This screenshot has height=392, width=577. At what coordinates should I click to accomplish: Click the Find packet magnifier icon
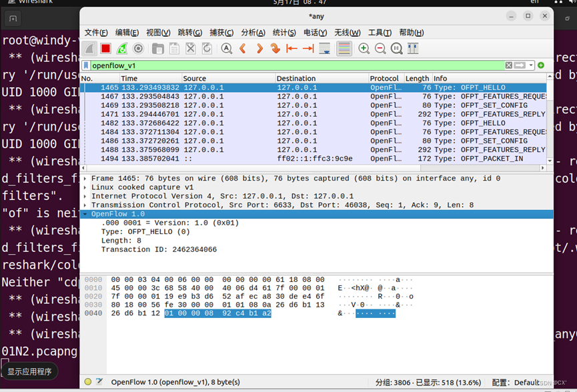225,48
